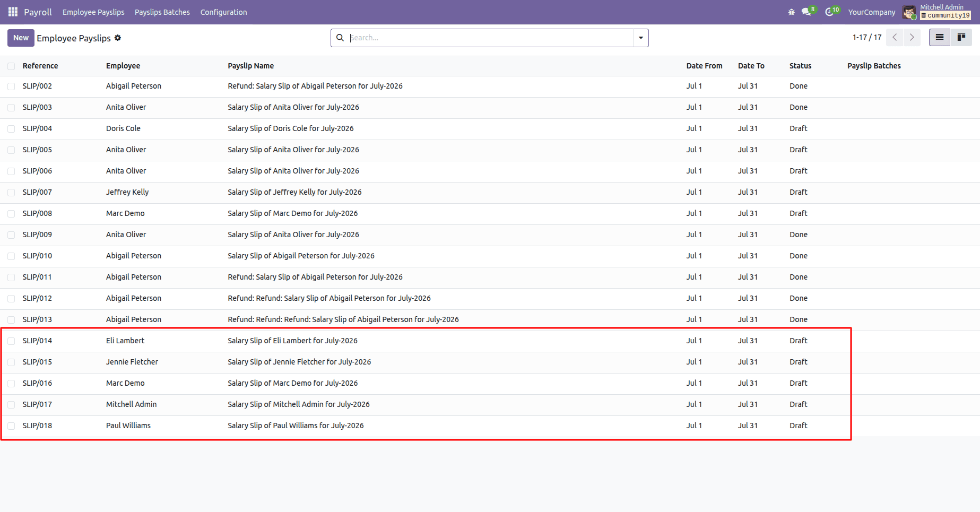Click the Draft status of SLIP/006
980x512 pixels.
pyautogui.click(x=799, y=171)
